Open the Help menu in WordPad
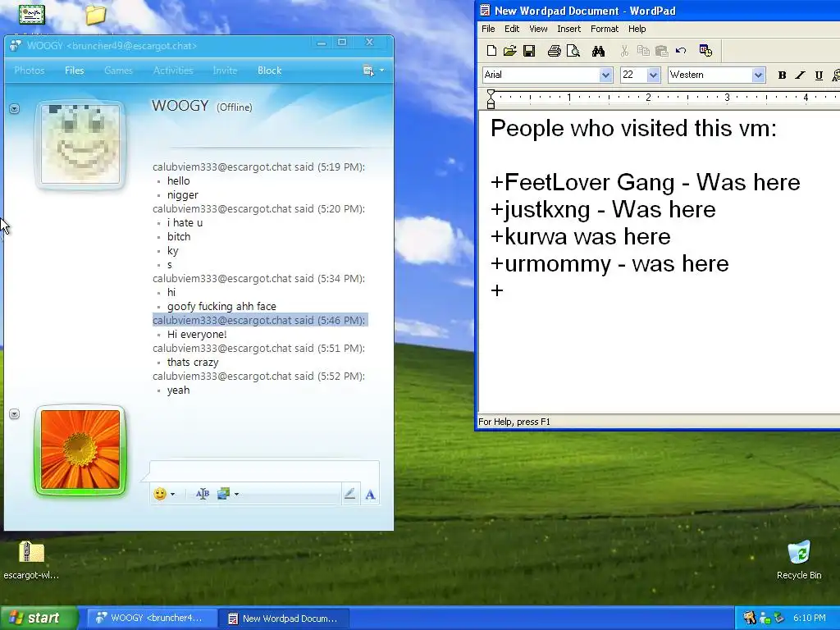Viewport: 840px width, 630px height. click(x=637, y=29)
